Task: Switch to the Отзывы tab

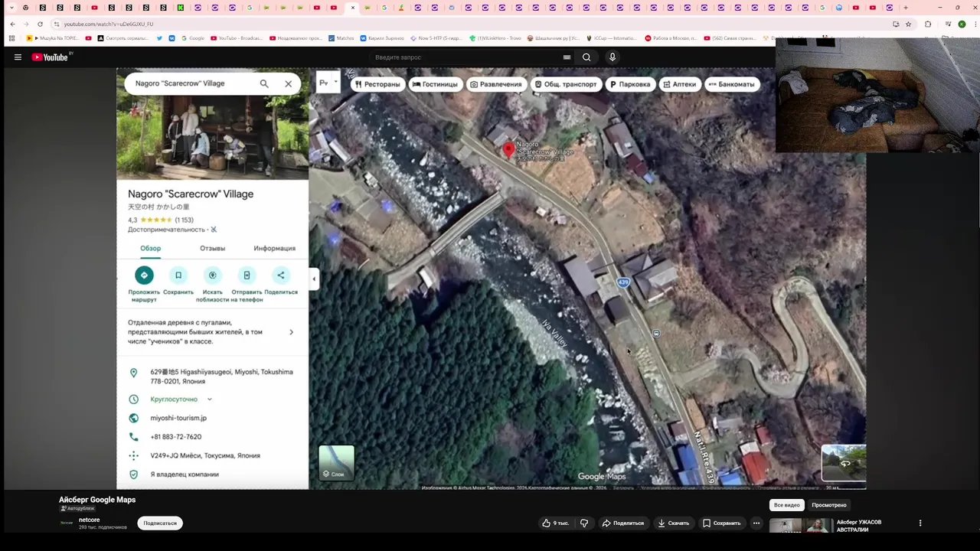Action: point(213,248)
